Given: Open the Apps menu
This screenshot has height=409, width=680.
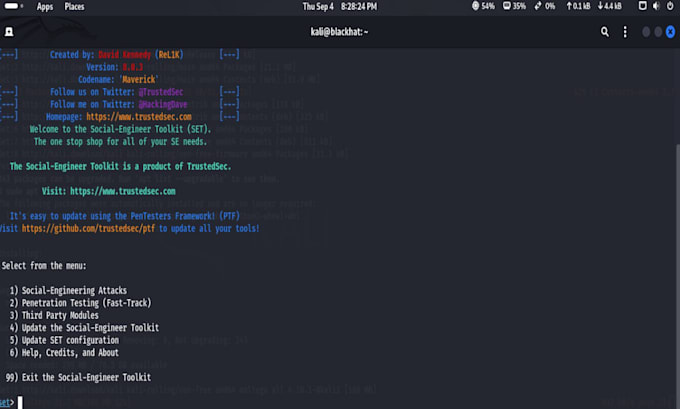Looking at the screenshot, I should click(x=45, y=7).
